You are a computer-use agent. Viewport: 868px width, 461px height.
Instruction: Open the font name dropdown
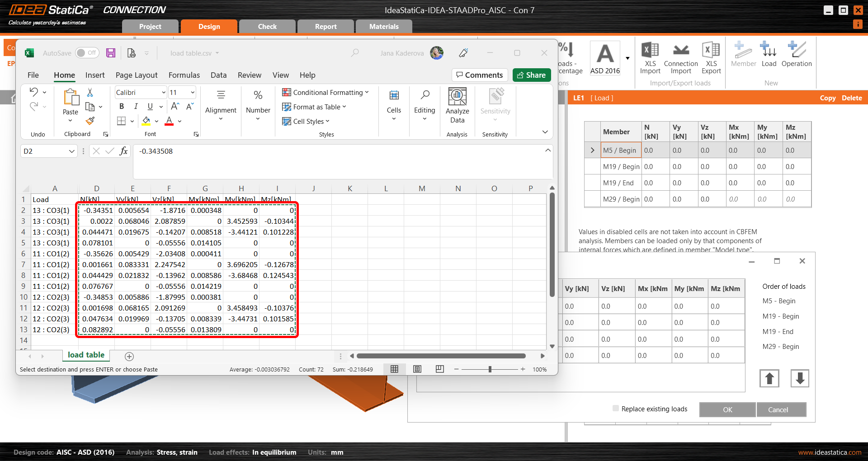(163, 93)
